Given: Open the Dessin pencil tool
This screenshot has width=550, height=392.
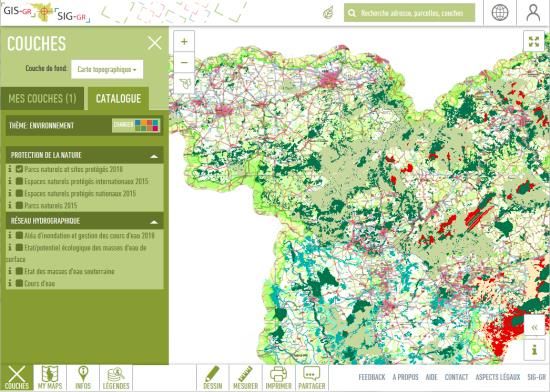Looking at the screenshot, I should 213,378.
